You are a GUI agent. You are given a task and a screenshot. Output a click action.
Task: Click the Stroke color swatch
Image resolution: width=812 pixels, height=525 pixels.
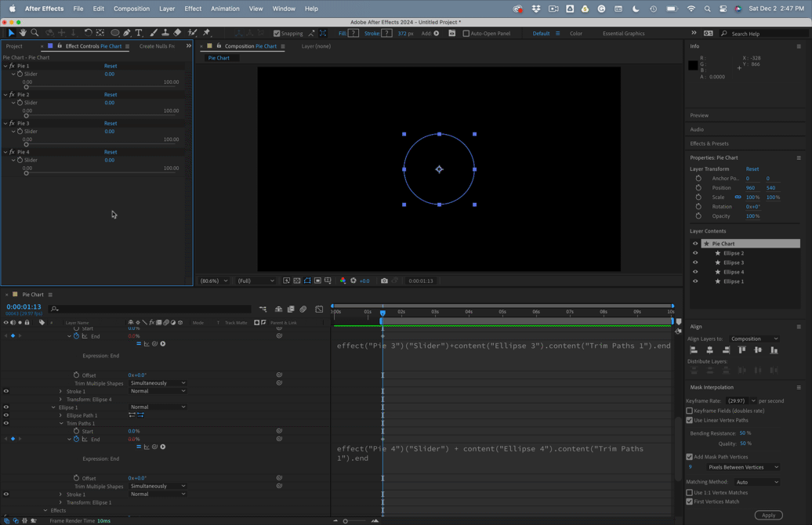tap(386, 33)
